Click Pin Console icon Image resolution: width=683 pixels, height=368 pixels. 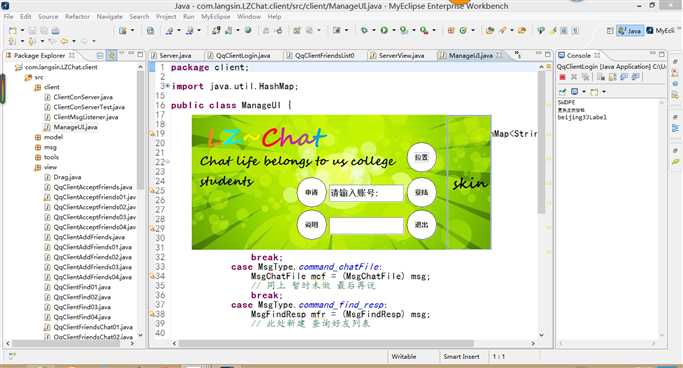pos(562,92)
